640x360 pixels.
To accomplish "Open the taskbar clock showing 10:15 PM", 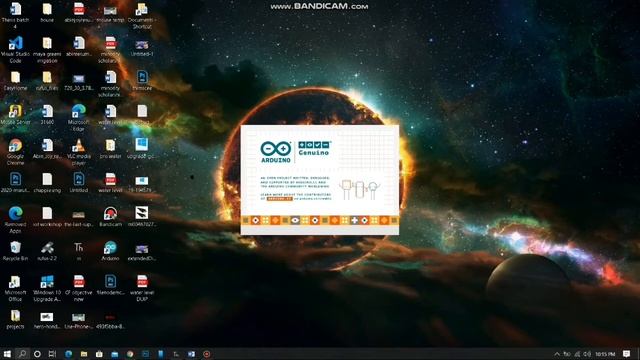I will coord(605,354).
